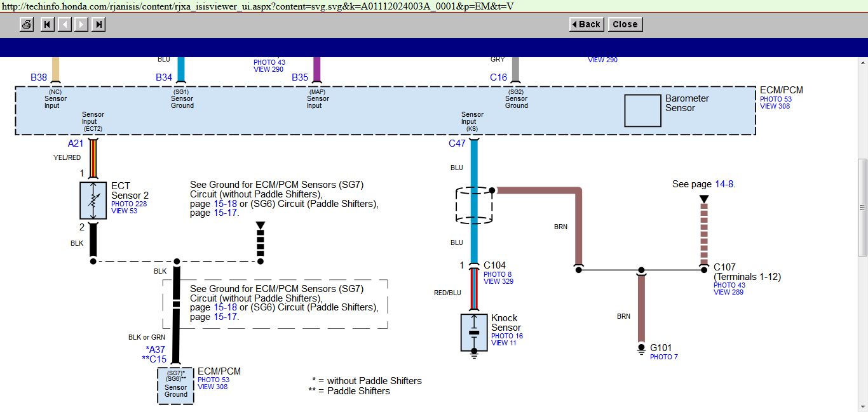868x412 pixels.
Task: Jump to the last page using the arrow icon
Action: (98, 25)
